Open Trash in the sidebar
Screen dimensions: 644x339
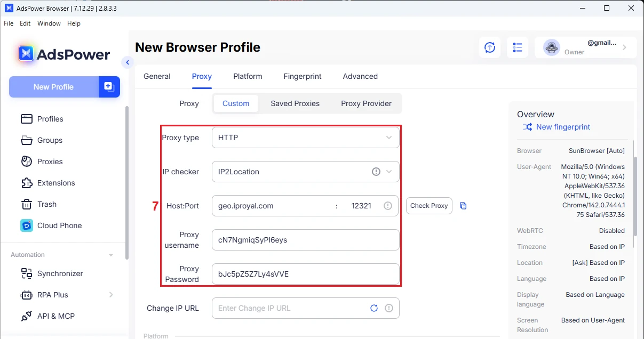(47, 204)
